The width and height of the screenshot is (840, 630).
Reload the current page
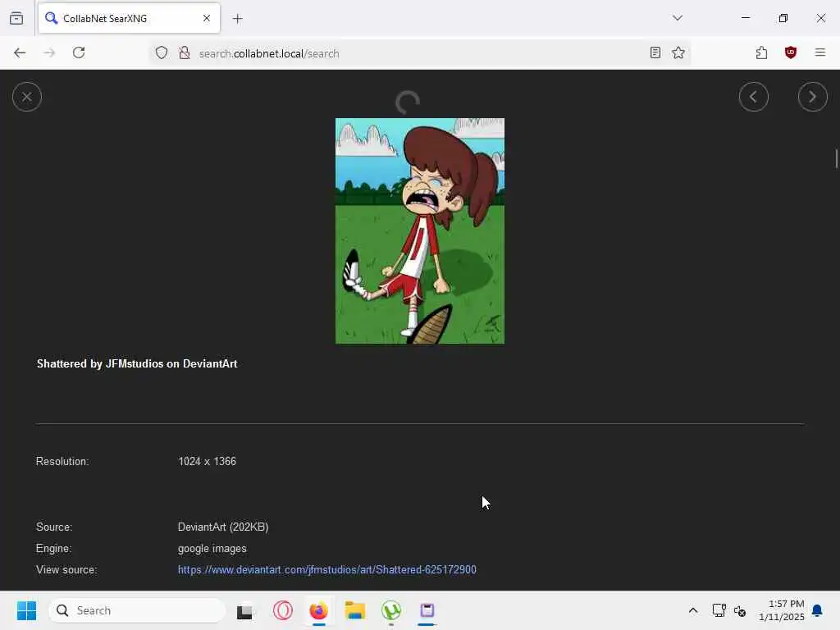coord(79,52)
